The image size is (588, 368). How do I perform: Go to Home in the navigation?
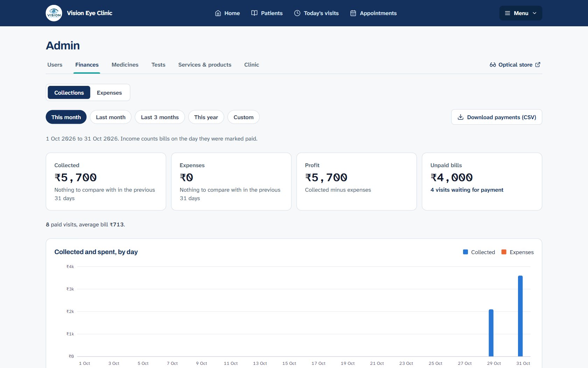coord(227,13)
